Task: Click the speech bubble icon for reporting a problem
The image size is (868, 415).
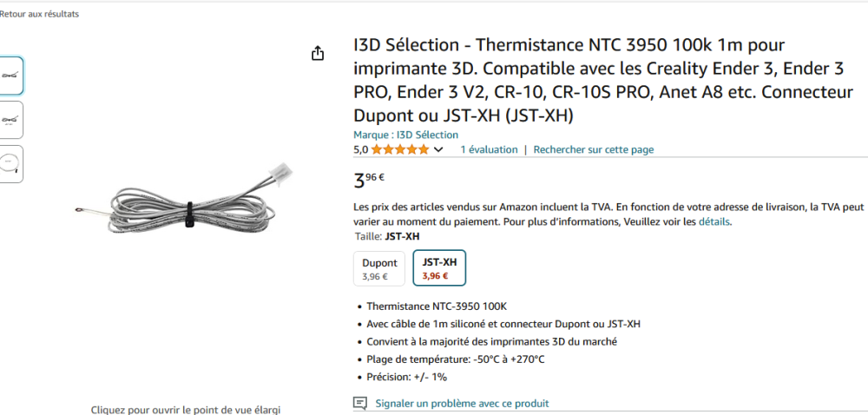Action: (x=360, y=404)
